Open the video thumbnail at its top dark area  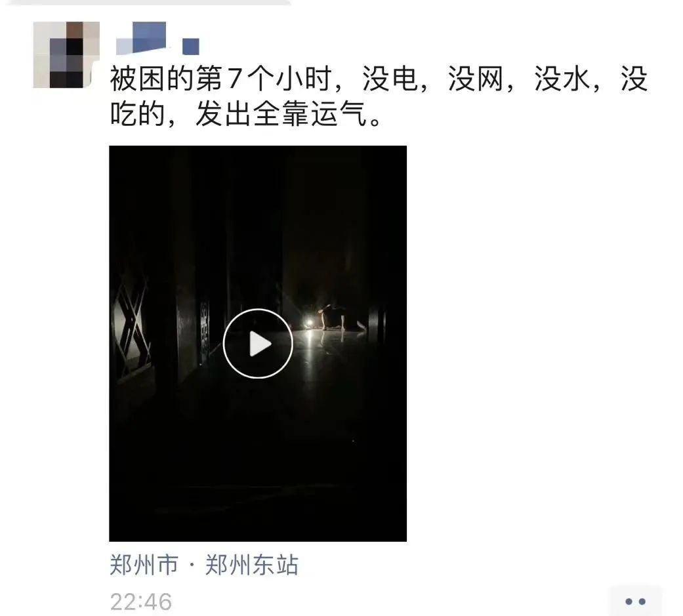tap(257, 196)
